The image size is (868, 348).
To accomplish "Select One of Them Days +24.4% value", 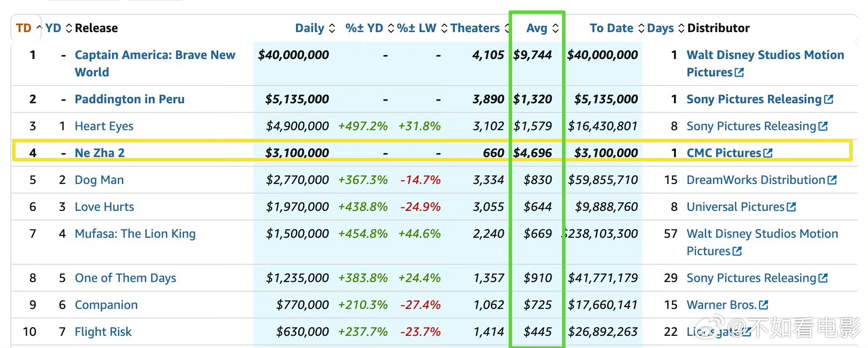I will pos(419,278).
